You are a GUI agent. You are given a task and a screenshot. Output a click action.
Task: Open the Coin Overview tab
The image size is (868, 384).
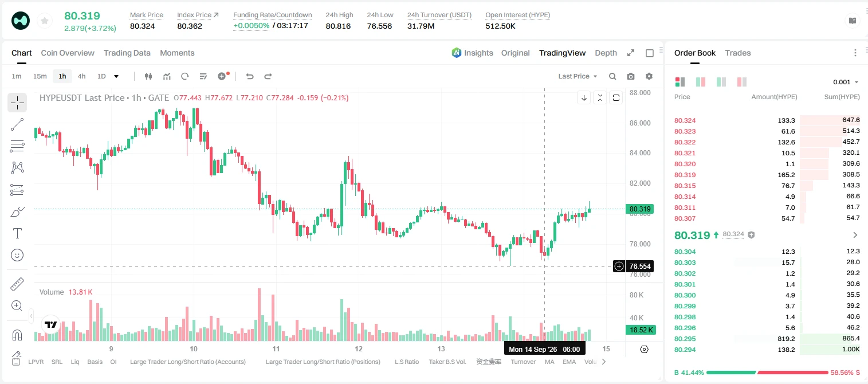pyautogui.click(x=68, y=53)
